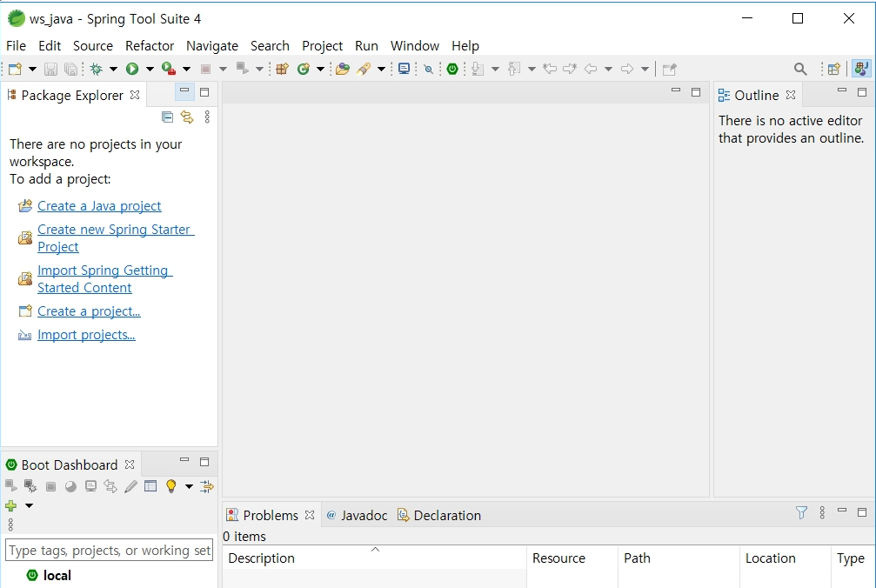Close the Outline view tab
Viewport: 876px width, 588px height.
(791, 95)
